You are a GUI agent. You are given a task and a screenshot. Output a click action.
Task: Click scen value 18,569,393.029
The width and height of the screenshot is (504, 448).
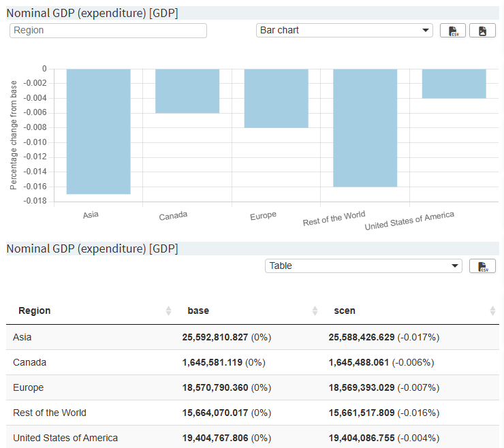click(x=361, y=387)
